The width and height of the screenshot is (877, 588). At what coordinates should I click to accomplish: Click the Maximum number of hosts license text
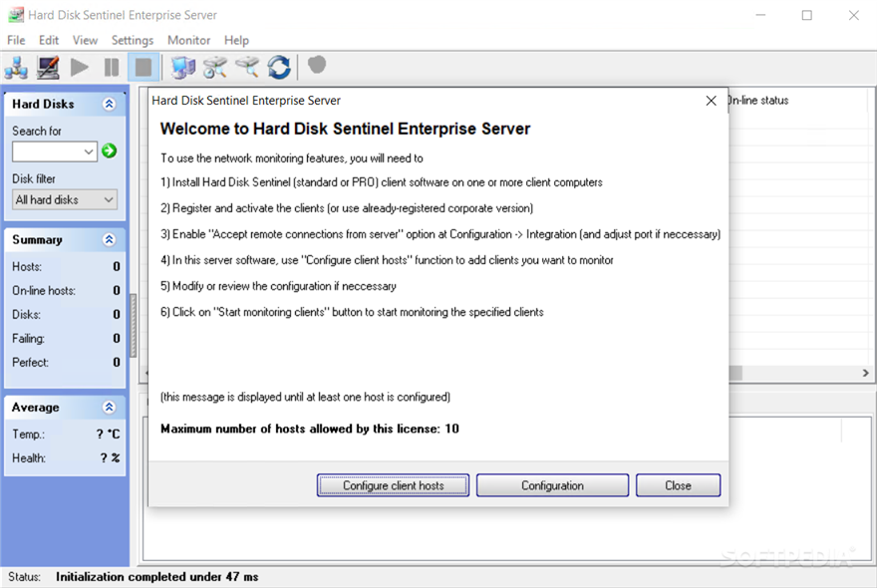[310, 429]
